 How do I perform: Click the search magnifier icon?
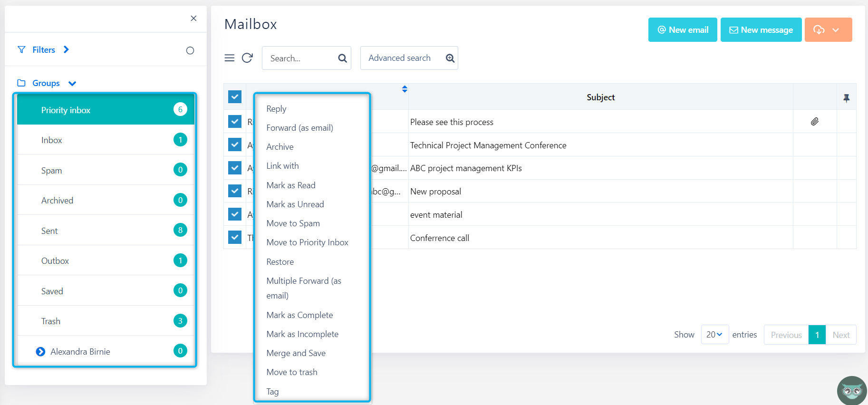(342, 58)
